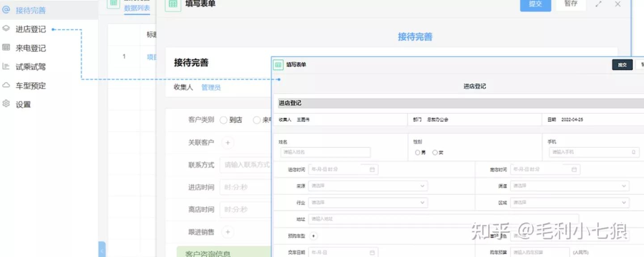Viewport: 644px width, 257px height.
Task: Add a linked customer with 关联客户 plus
Action: point(228,143)
